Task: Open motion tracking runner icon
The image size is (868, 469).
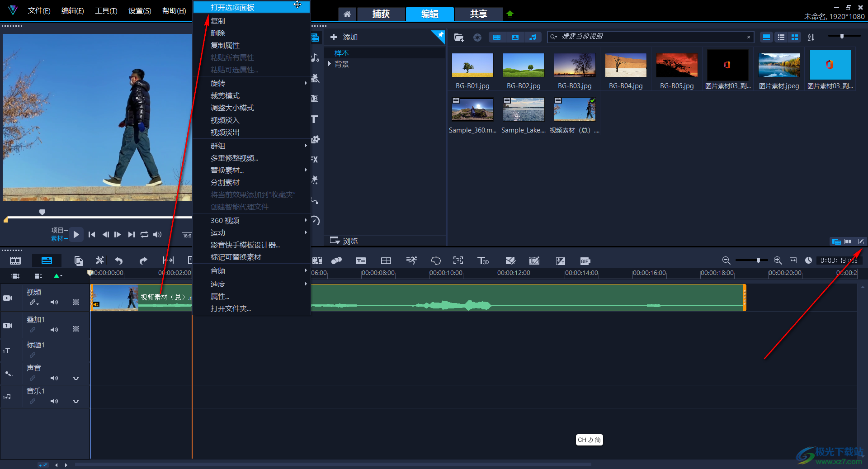Action: tap(411, 261)
